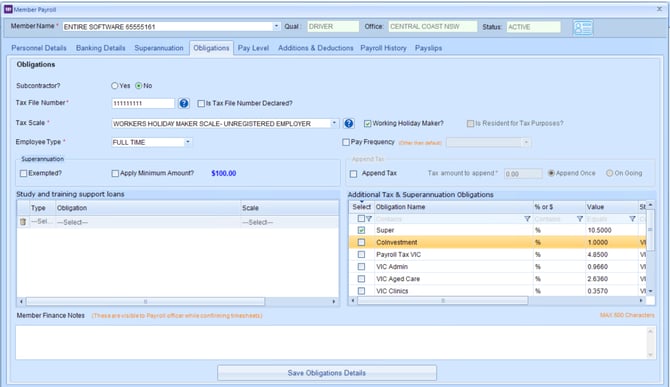670x387 pixels.
Task: Uncheck the Super obligation row checkbox
Action: [x=361, y=230]
